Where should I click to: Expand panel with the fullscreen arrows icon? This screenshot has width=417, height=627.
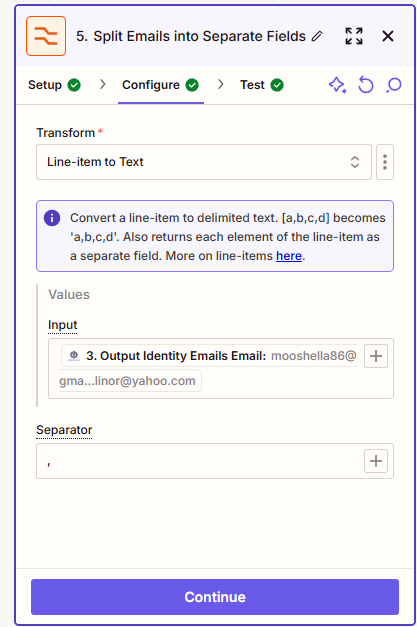[354, 36]
